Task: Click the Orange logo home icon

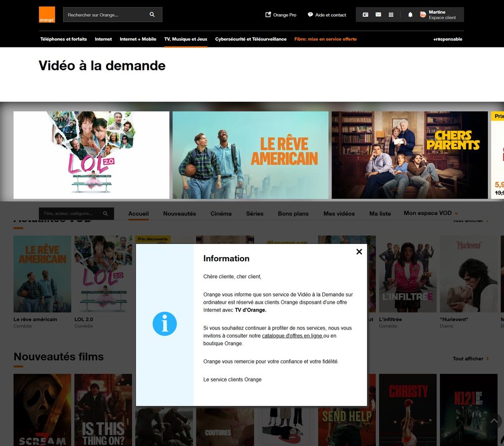Action: point(47,15)
